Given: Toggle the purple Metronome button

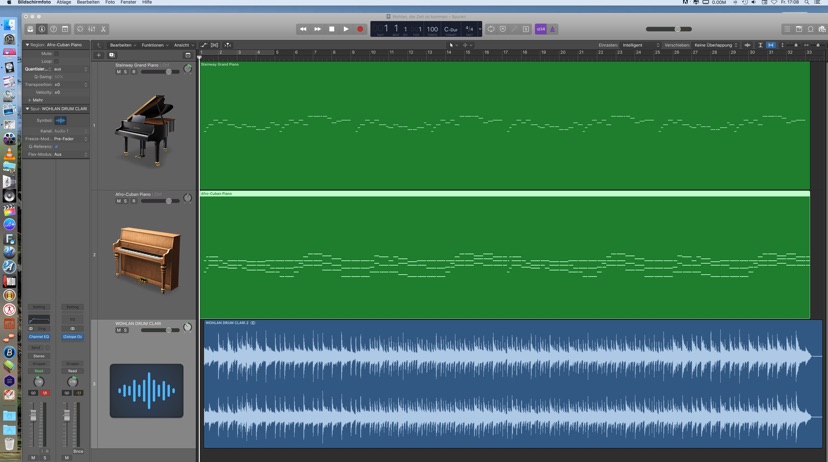Looking at the screenshot, I should click(552, 29).
